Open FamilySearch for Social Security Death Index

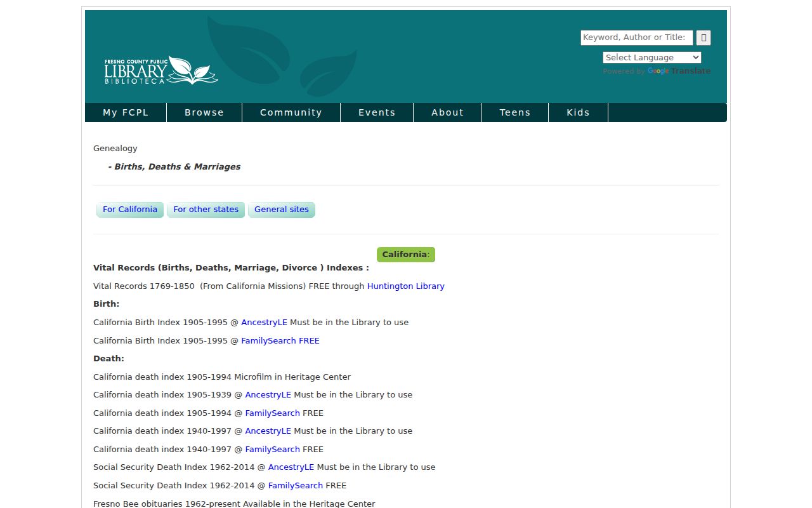(x=296, y=486)
